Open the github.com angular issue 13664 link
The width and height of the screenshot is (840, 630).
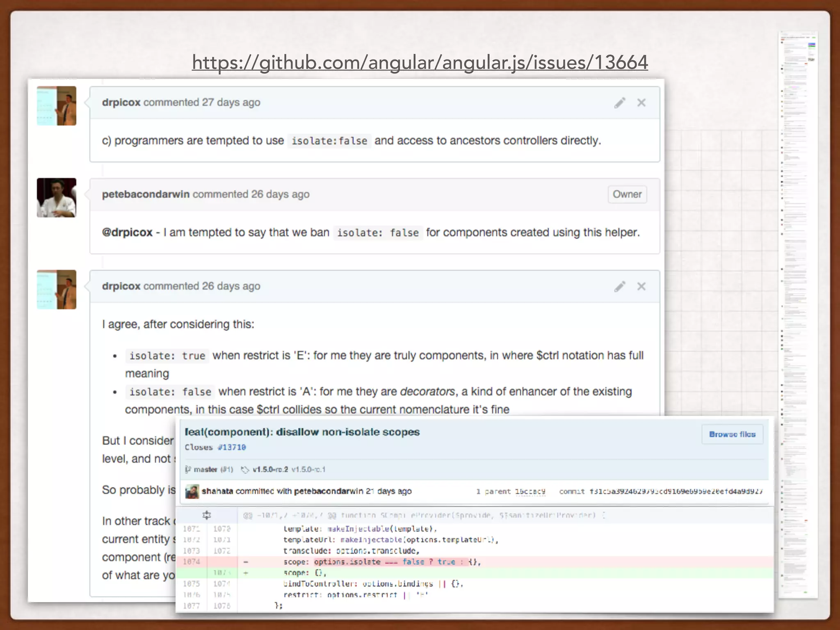[420, 62]
